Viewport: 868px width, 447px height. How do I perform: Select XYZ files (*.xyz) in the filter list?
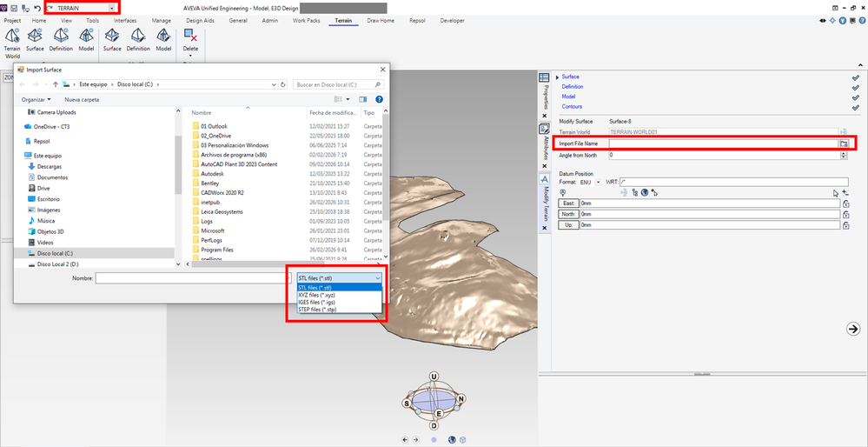click(340, 295)
